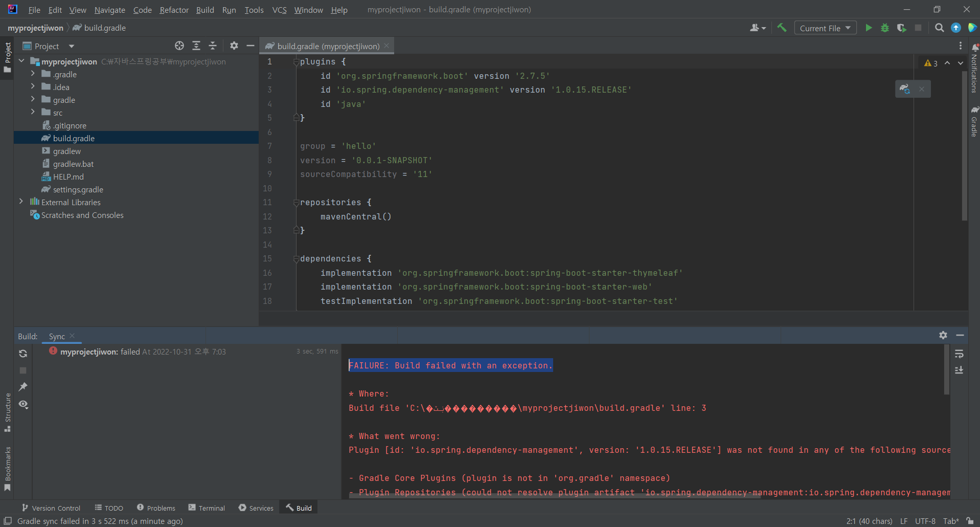The width and height of the screenshot is (980, 527).
Task: Expand the src folder
Action: pos(33,112)
